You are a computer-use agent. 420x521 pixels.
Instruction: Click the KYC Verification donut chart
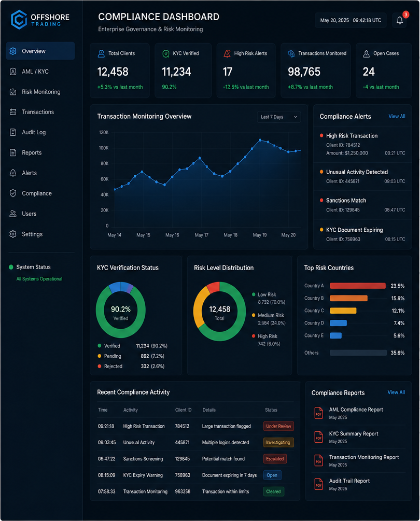point(121,309)
